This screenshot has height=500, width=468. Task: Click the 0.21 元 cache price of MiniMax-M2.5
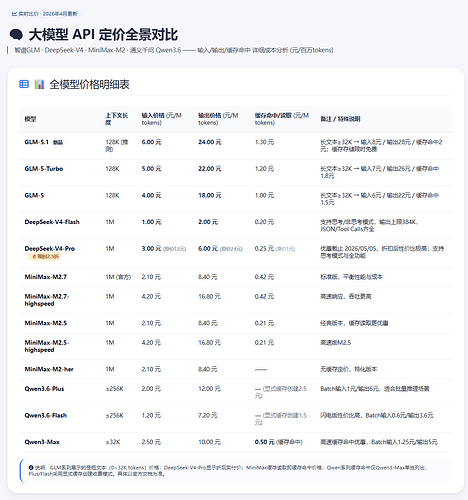(x=264, y=323)
